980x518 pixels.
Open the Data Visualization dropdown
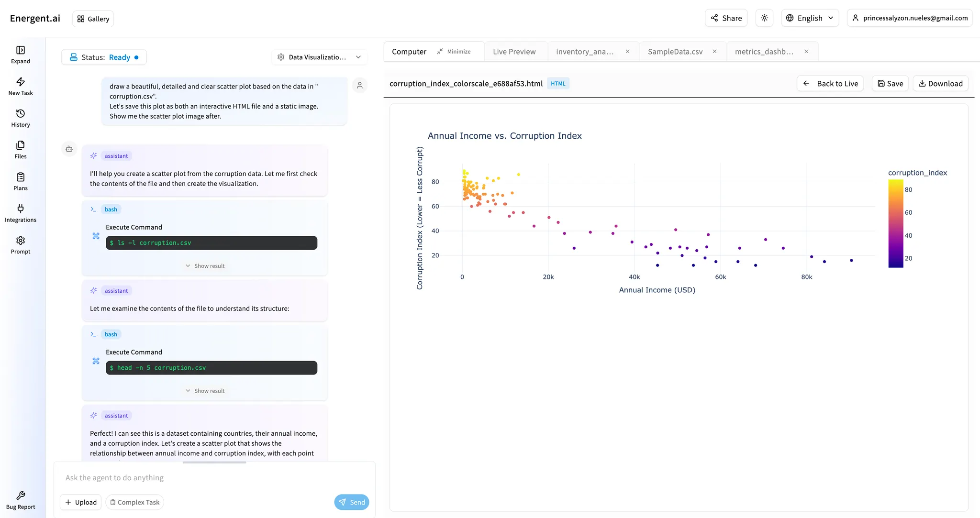[319, 56]
